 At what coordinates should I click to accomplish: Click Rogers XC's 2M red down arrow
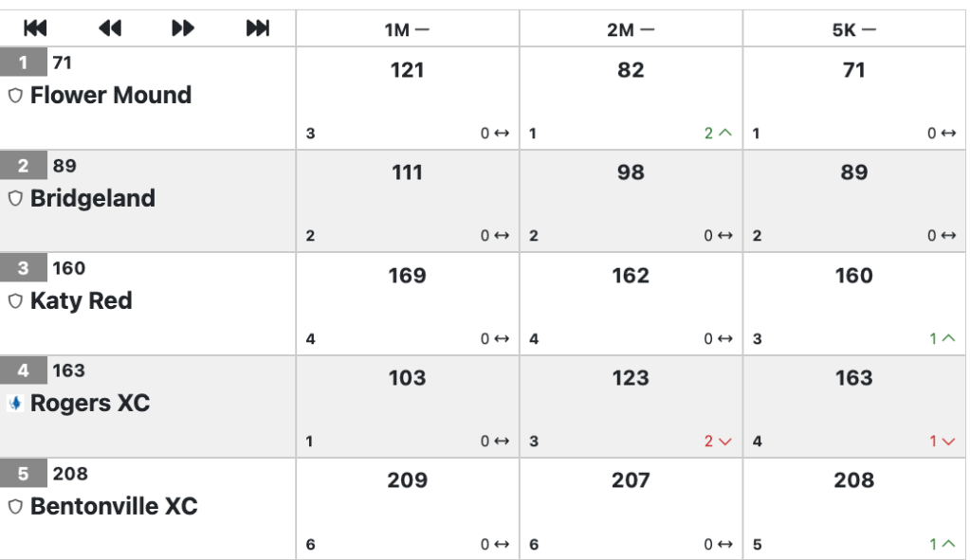[725, 442]
